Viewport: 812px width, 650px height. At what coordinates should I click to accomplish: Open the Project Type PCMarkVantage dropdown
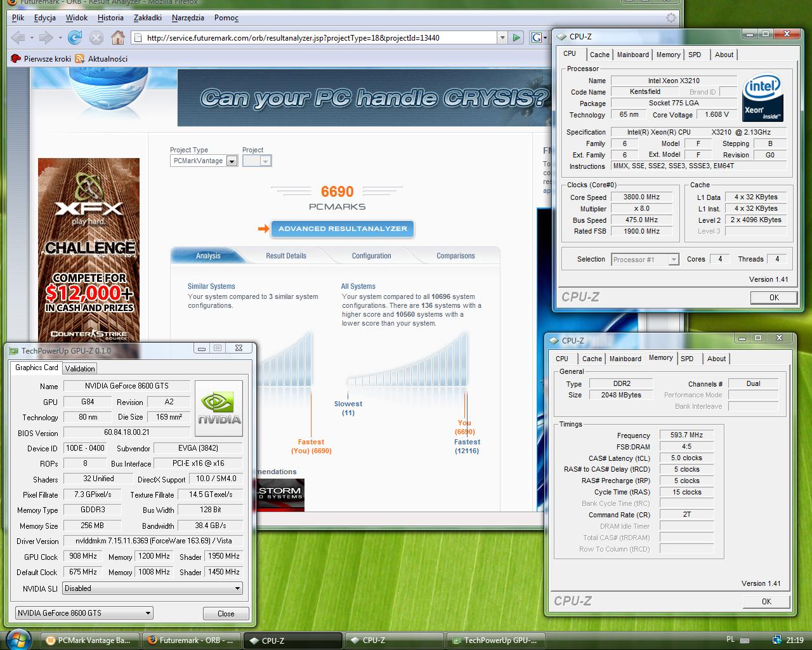tap(232, 161)
